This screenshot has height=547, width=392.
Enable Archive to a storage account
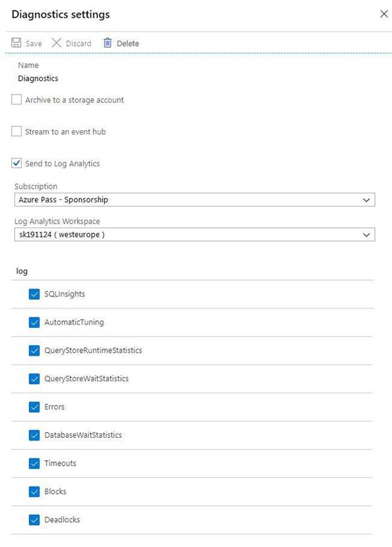(16, 99)
